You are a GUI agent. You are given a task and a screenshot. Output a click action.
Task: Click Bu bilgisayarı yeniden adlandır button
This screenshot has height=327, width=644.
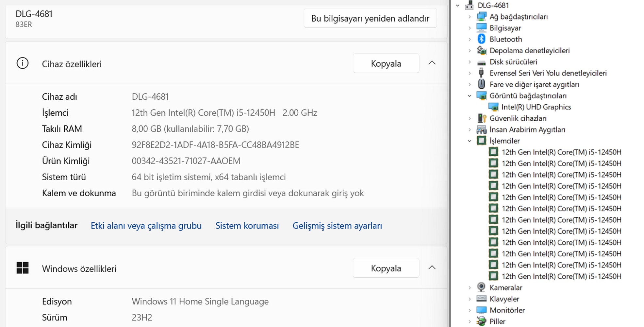(x=370, y=18)
